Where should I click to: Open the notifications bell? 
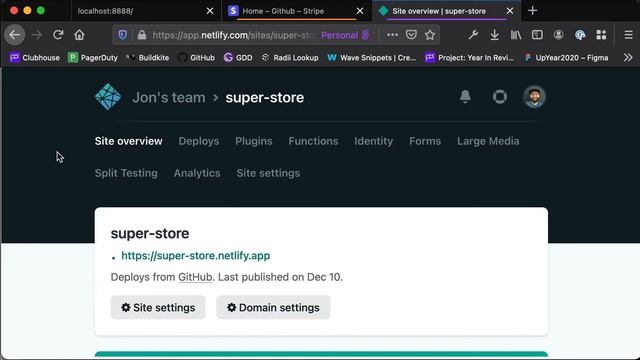tap(465, 97)
